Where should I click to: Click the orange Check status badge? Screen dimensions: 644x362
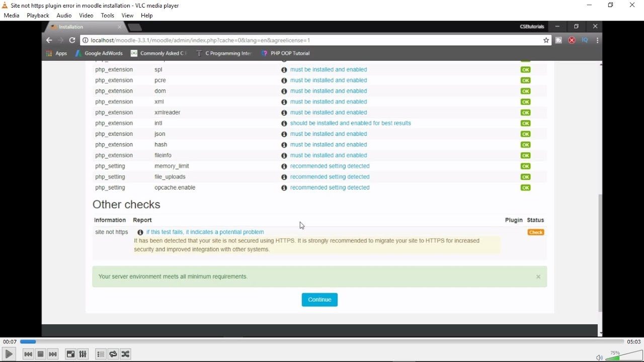(536, 232)
